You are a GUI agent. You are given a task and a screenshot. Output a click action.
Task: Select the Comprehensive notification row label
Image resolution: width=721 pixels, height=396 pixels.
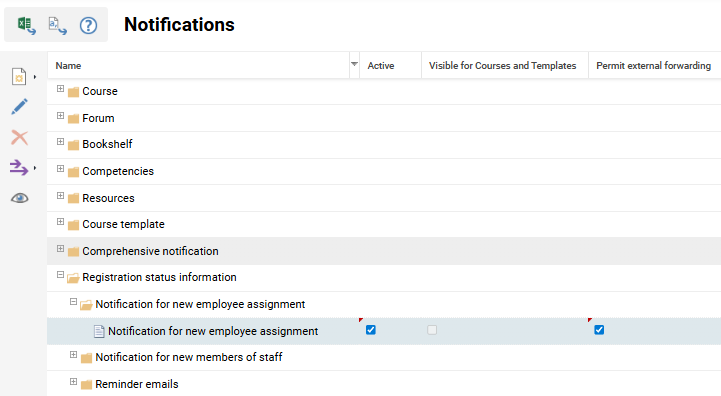click(x=150, y=251)
